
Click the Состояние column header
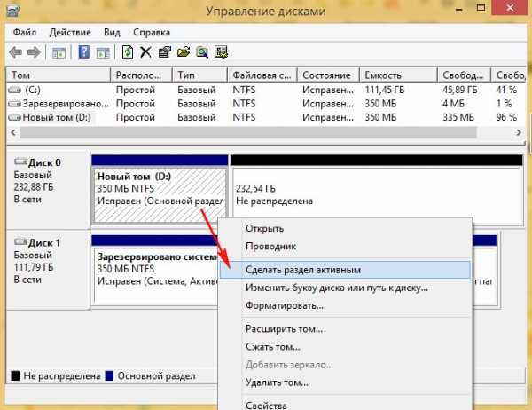pyautogui.click(x=328, y=75)
